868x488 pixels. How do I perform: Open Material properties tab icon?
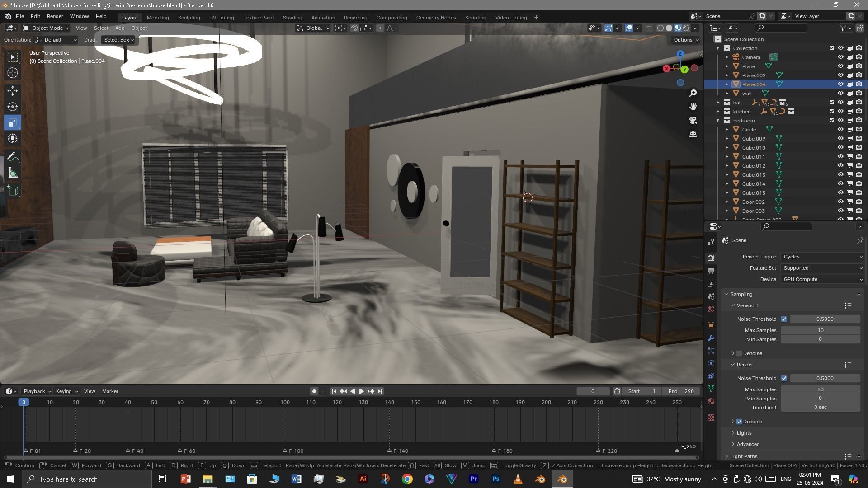coord(711,402)
